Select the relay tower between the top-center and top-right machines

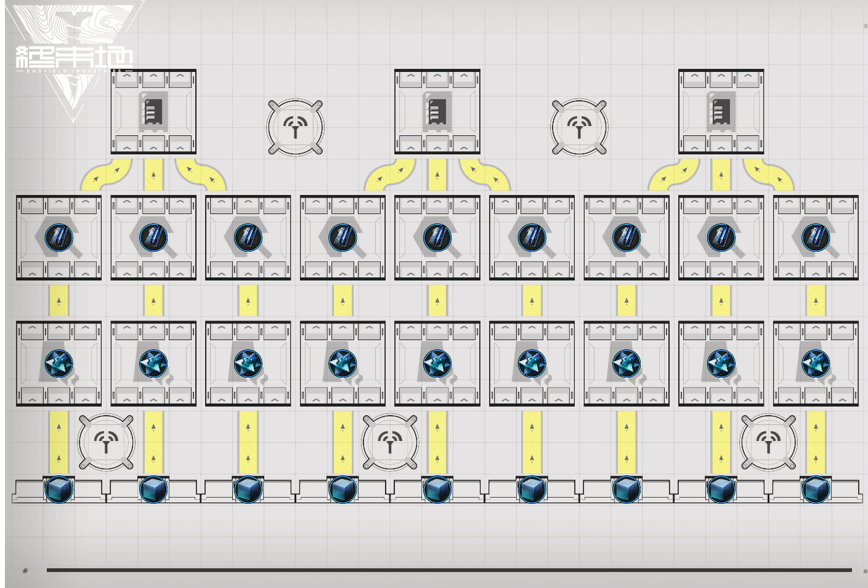pos(579,127)
